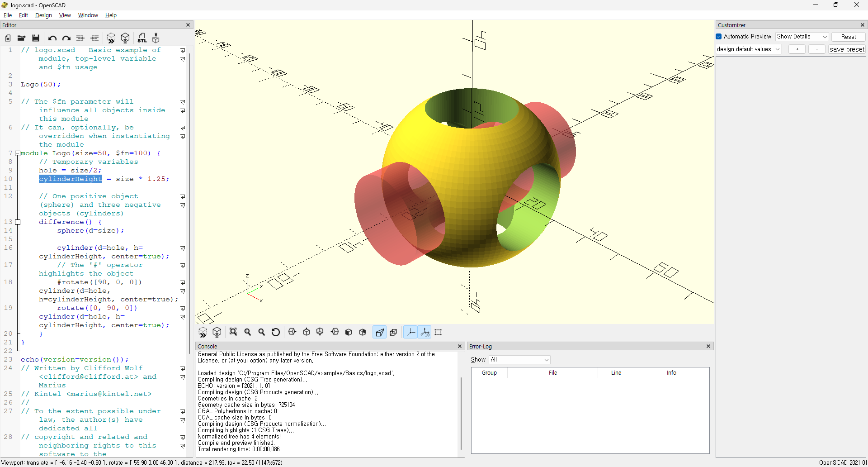The image size is (868, 467).
Task: Zoom out of the 3D view
Action: click(x=261, y=332)
